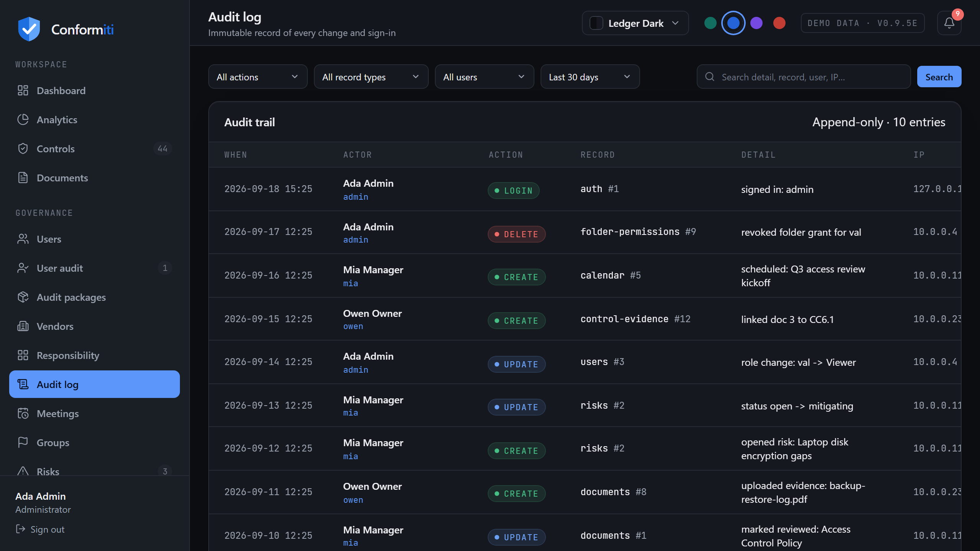This screenshot has height=551, width=980.
Task: Click the DETAIL column header
Action: pos(758,155)
